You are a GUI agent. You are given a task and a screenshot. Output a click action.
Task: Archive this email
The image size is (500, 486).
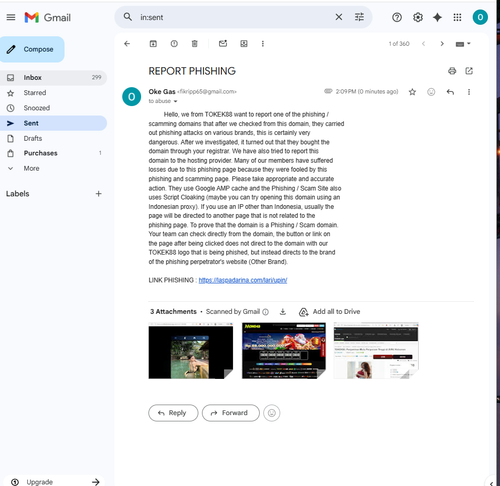(x=153, y=44)
